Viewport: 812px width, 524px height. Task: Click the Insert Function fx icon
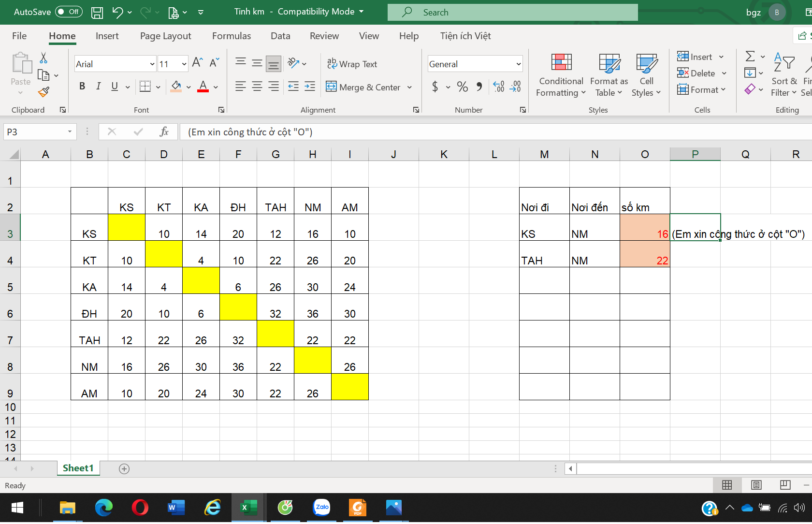(164, 131)
